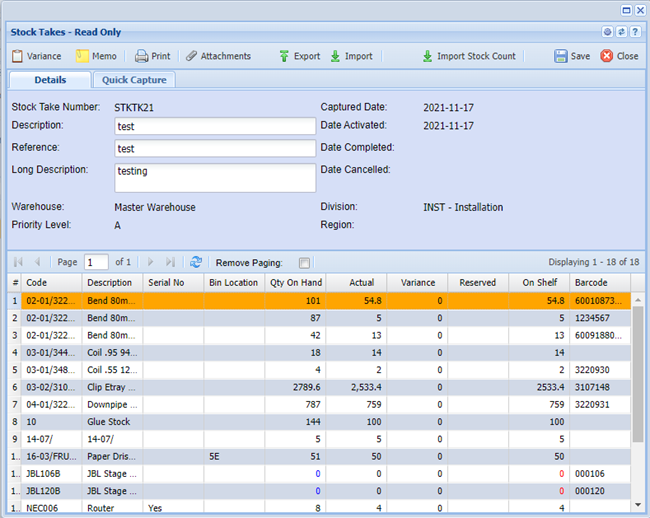Switch to the Quick Capture tab

click(135, 80)
